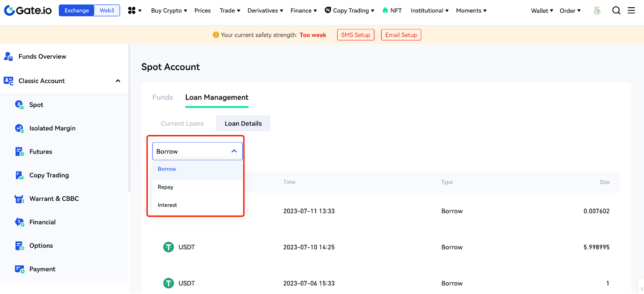Open Warrant & CBBC in sidebar
Screen dimensions: 644x294
pyautogui.click(x=54, y=199)
